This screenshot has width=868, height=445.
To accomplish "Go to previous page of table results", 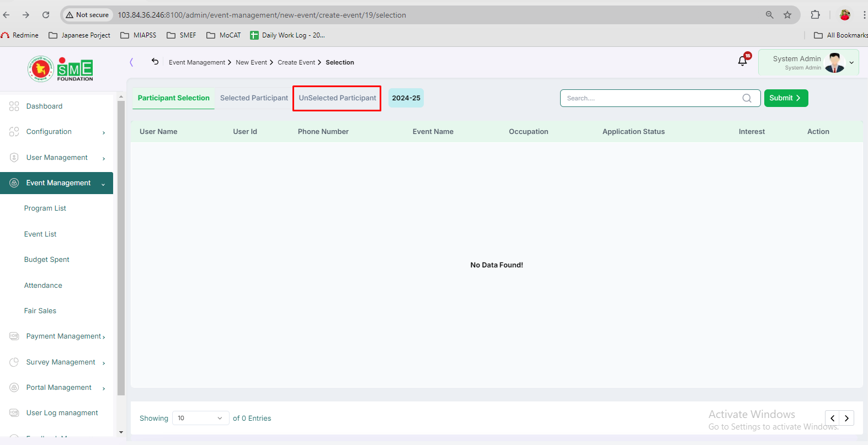I will (832, 418).
